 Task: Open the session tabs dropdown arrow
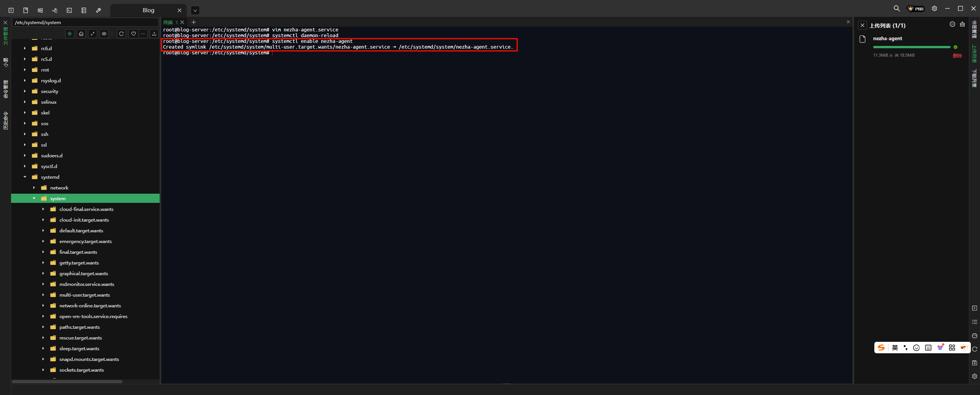tap(195, 10)
